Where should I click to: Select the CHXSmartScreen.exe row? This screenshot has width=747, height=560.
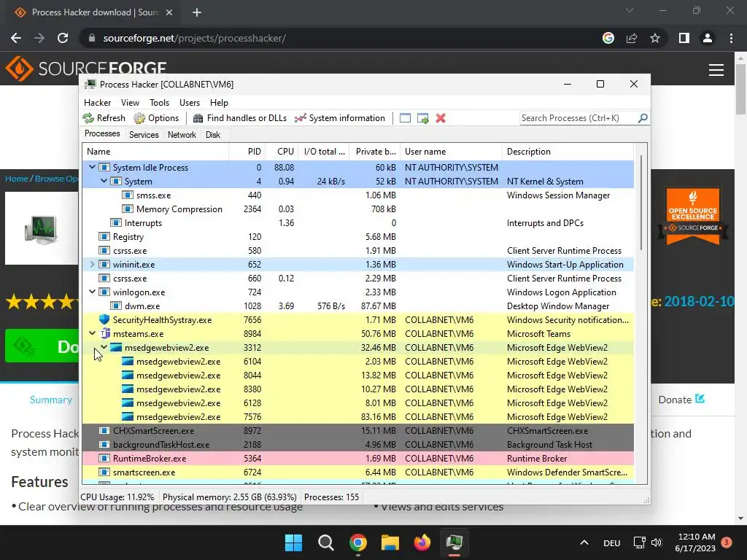pyautogui.click(x=357, y=430)
